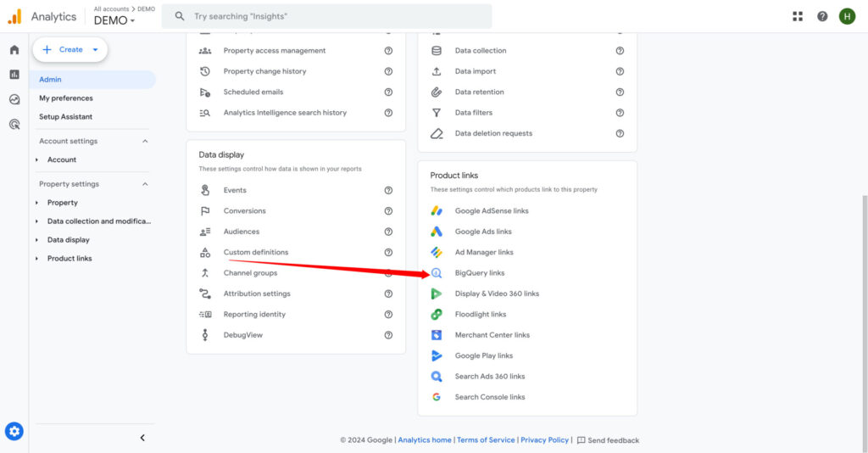868x453 pixels.
Task: Open the DEMO property selector dropdown
Action: (114, 20)
